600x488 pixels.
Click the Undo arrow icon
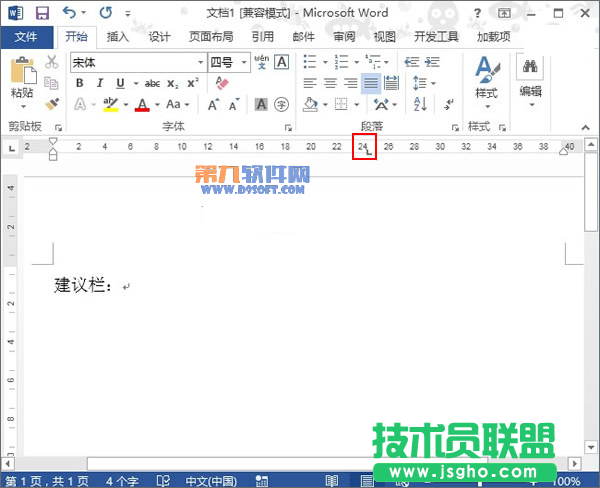[x=69, y=13]
